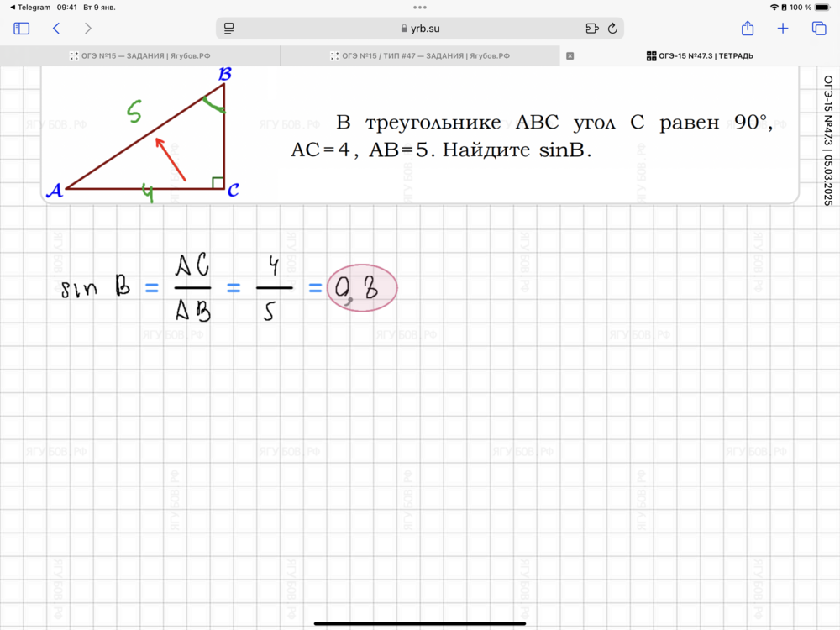Switch to ОГЭ №15 — ЗАДАНИЯ tab
This screenshot has width=840, height=630.
click(139, 56)
